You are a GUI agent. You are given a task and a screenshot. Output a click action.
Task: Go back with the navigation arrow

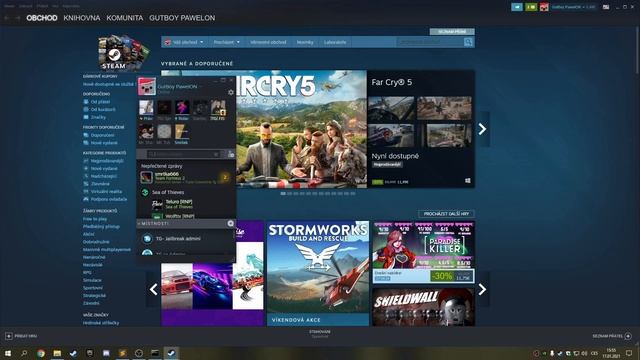tap(7, 18)
